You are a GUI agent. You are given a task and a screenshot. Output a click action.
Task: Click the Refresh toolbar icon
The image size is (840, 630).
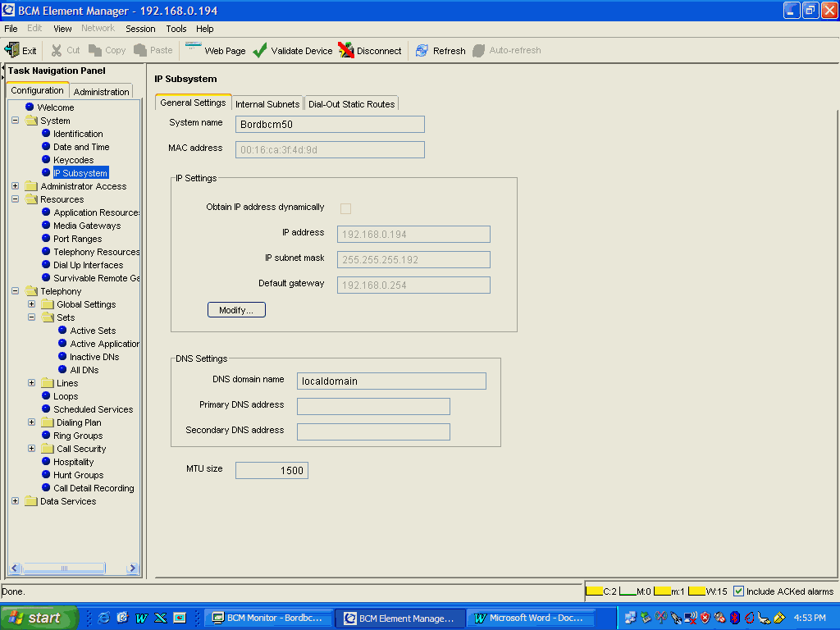[x=422, y=50]
